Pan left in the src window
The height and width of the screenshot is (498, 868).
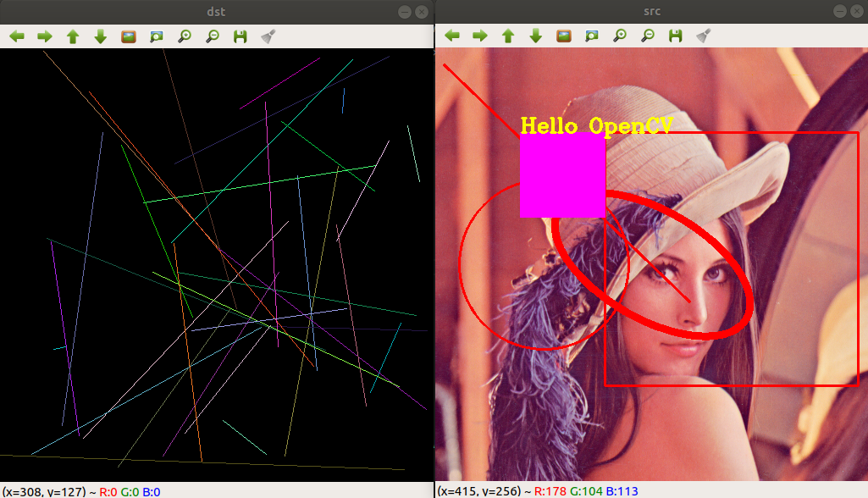pos(452,36)
